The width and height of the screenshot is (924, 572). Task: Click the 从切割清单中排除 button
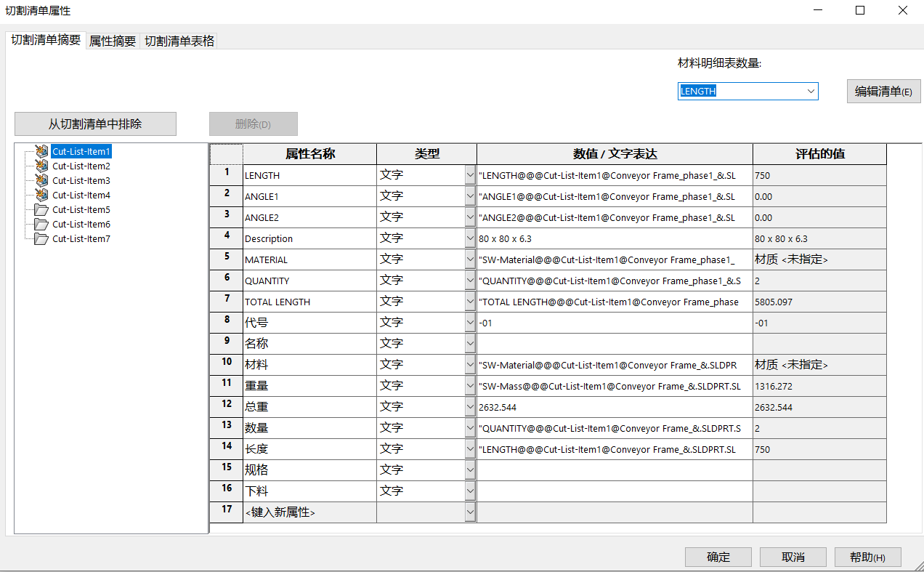point(95,124)
